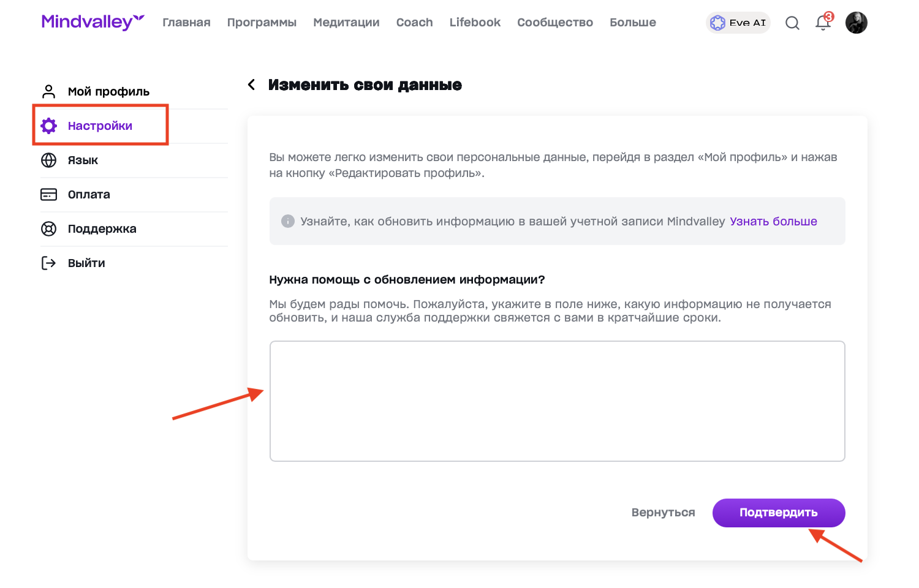Click the Mindvalley logo
Screen dimensions: 919x588
click(x=93, y=22)
